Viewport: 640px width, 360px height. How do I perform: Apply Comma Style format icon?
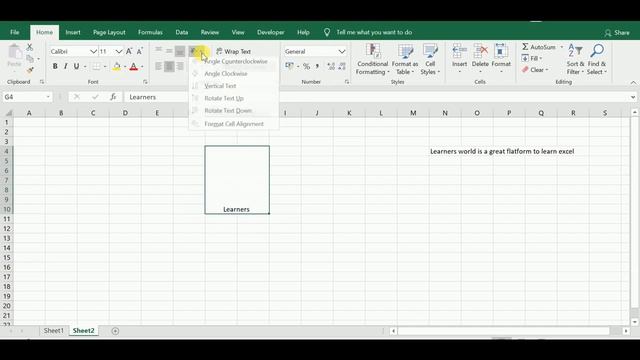coord(317,66)
